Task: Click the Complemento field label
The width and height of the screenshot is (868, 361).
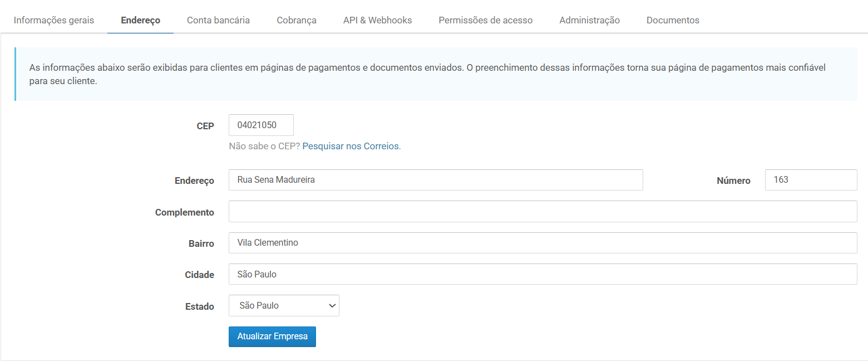Action: [x=184, y=212]
